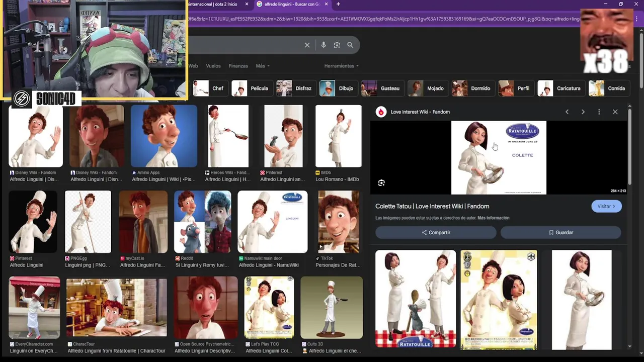
Task: Open the Finanzas results tab
Action: point(238,66)
